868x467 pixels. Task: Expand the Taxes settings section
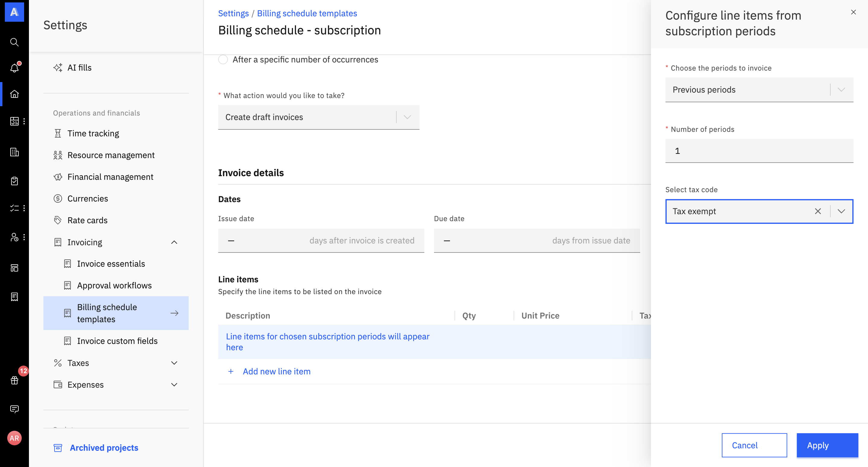174,363
